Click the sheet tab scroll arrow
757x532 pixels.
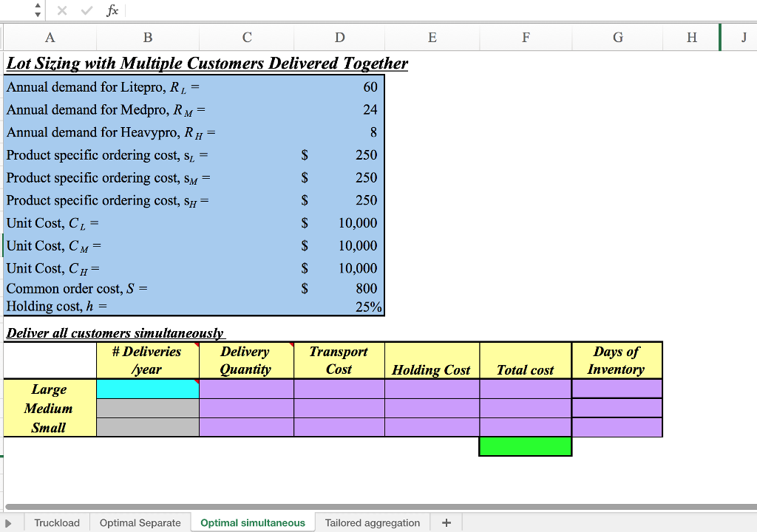coord(8,523)
